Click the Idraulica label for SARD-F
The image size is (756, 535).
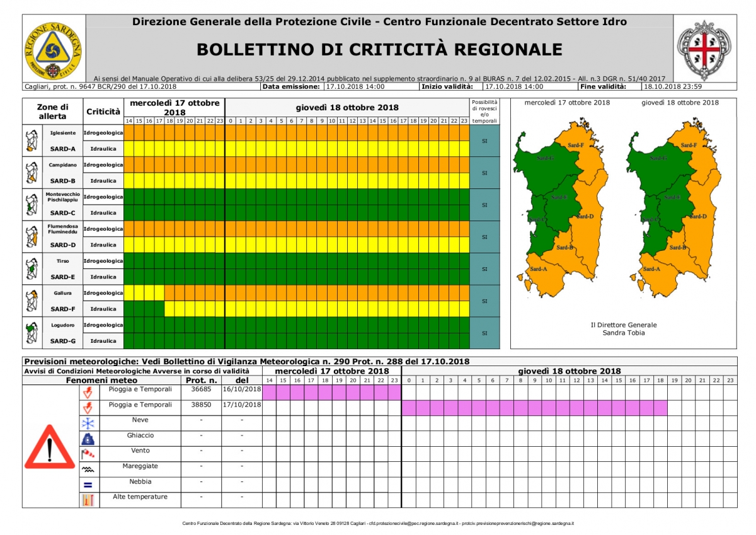click(103, 309)
